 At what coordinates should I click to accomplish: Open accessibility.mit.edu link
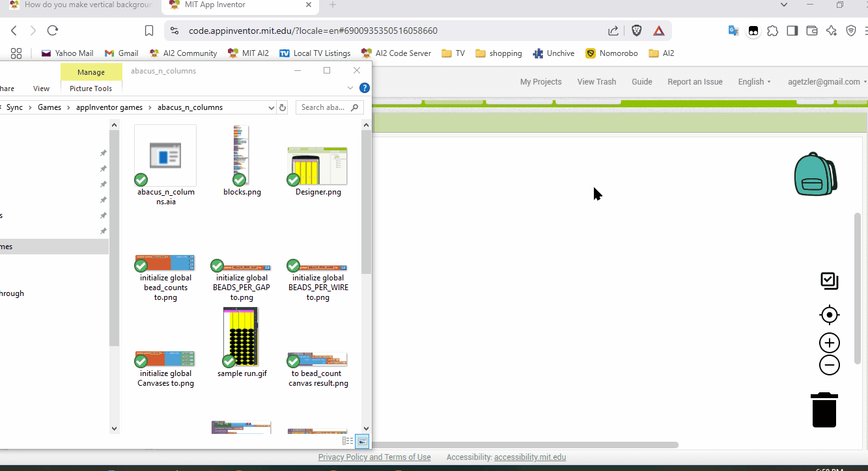point(530,457)
